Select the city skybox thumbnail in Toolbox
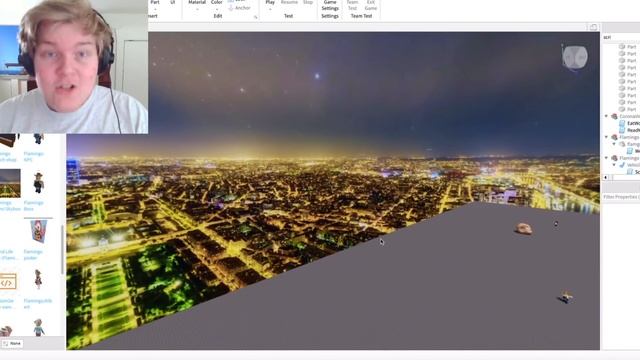This screenshot has height=360, width=640. [x=10, y=183]
